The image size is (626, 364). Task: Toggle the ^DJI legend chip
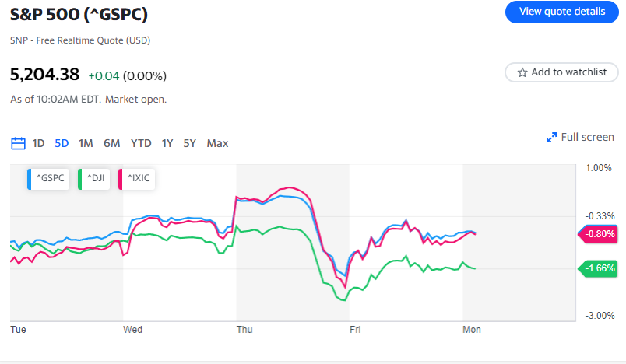pyautogui.click(x=93, y=179)
